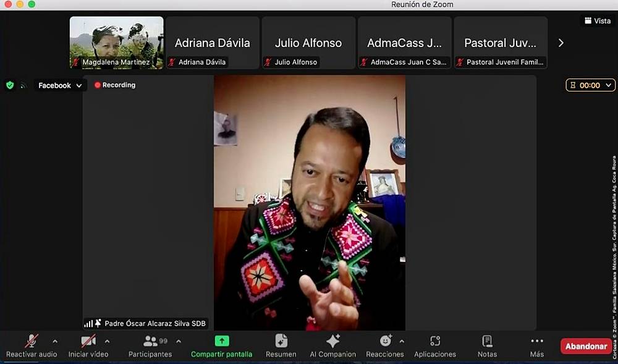Select AdmaCass Juan C participant tile
The width and height of the screenshot is (618, 364).
coord(404,43)
